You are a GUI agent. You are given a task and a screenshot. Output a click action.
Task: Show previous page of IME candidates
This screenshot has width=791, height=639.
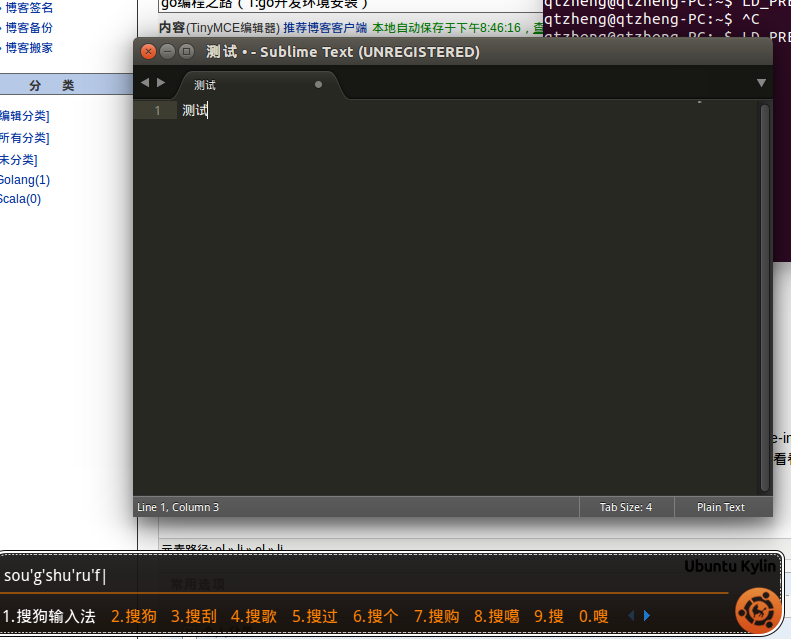631,616
